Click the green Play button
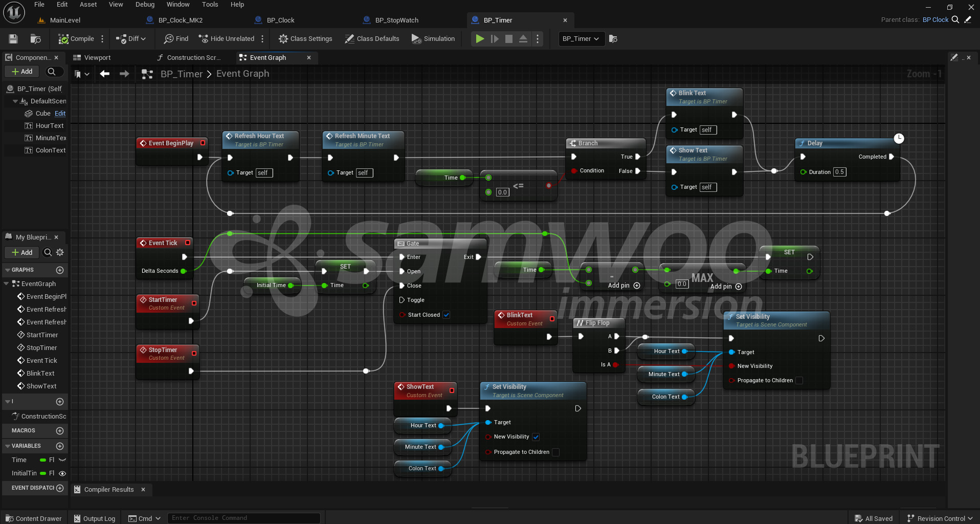980x524 pixels. [480, 39]
